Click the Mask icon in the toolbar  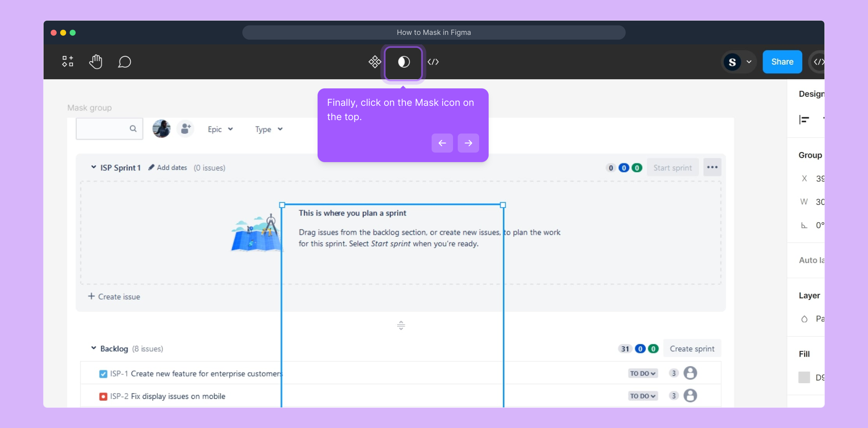(x=404, y=62)
